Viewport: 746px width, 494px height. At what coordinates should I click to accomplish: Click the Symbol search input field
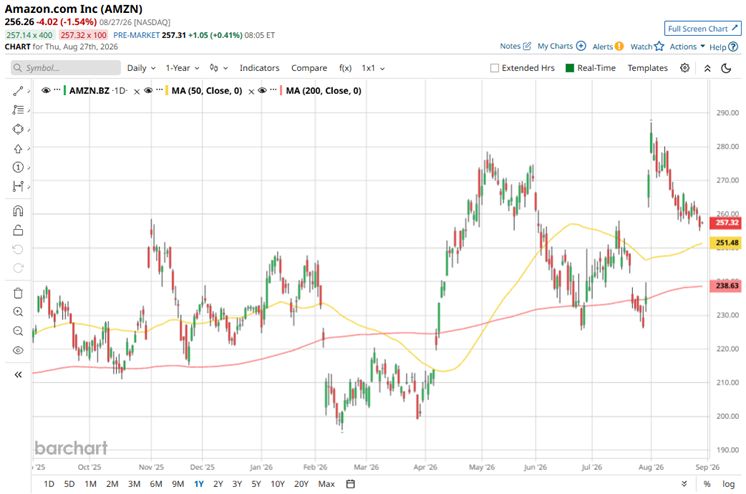[66, 68]
